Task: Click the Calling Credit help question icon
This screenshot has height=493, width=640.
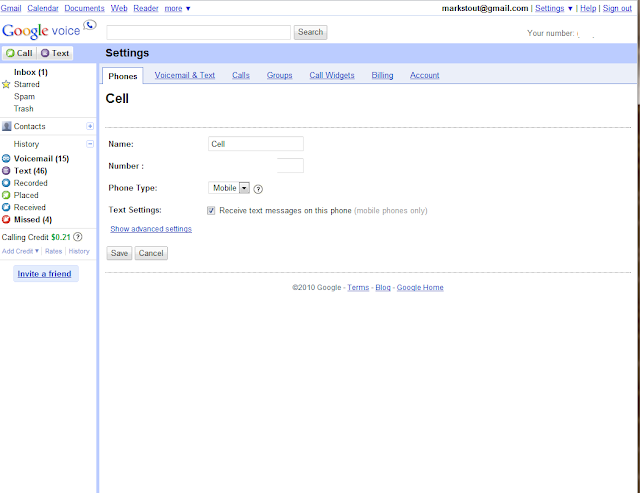Action: click(78, 237)
